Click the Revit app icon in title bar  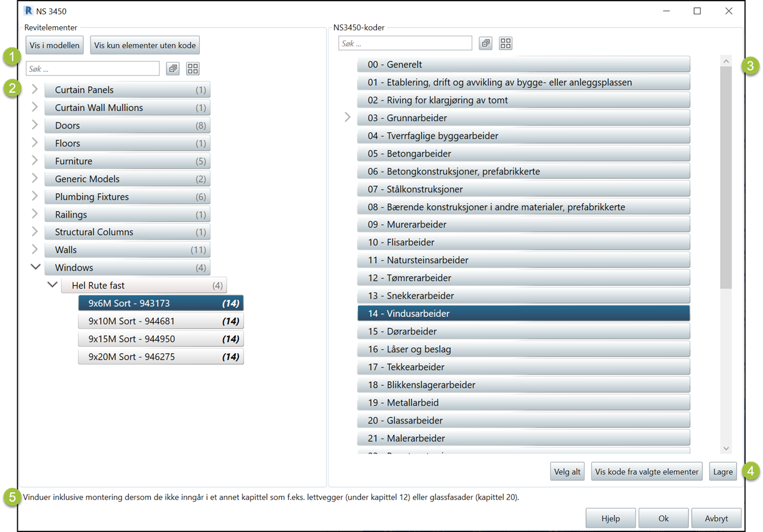pos(27,11)
